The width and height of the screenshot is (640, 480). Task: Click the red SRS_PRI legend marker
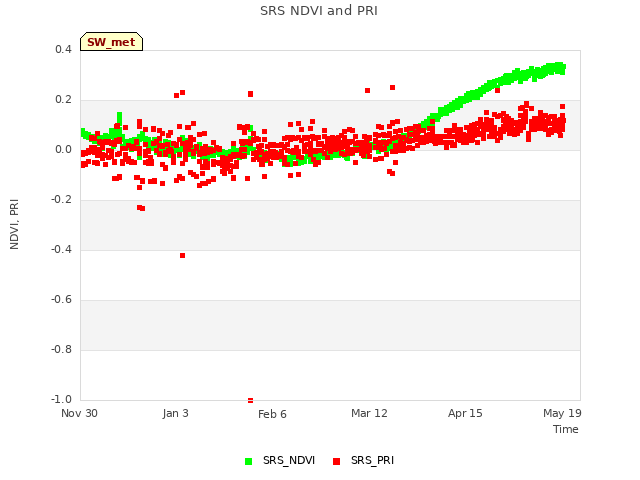(x=336, y=462)
